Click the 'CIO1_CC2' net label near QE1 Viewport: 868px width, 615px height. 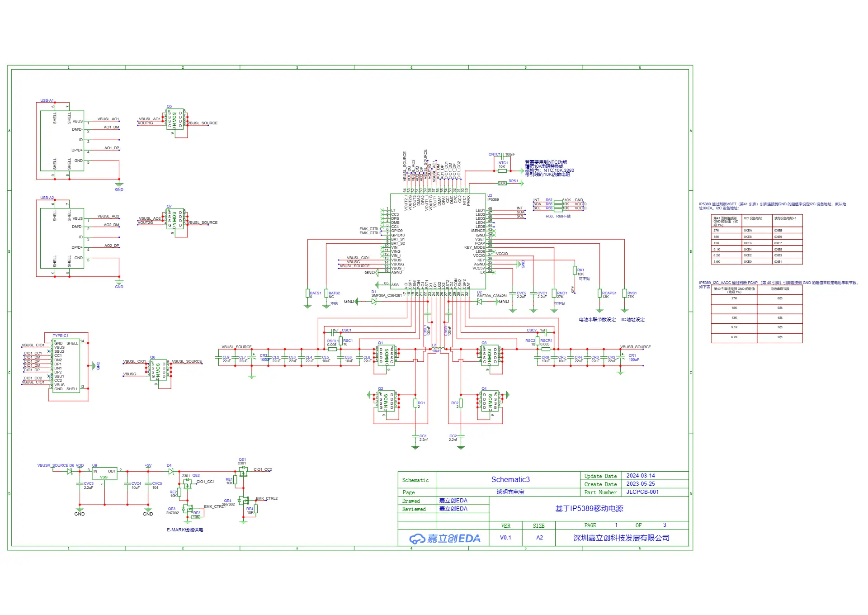tap(263, 469)
